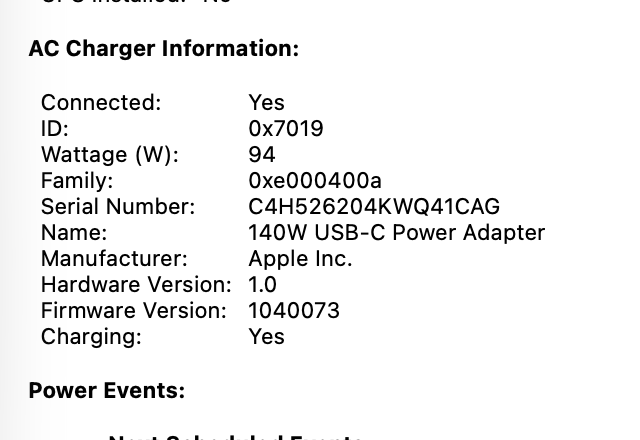Click the Name label
Viewport: 640px width, 440px height.
point(73,233)
